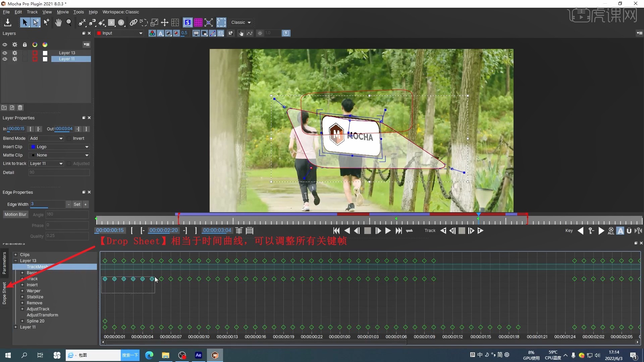Click the Save project download icon
The image size is (644, 362).
point(7,22)
